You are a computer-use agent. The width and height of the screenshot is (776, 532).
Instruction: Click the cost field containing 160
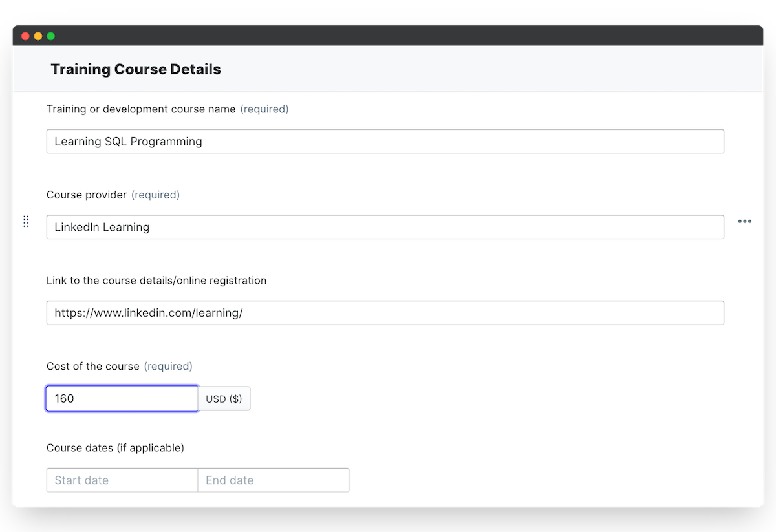pos(122,399)
